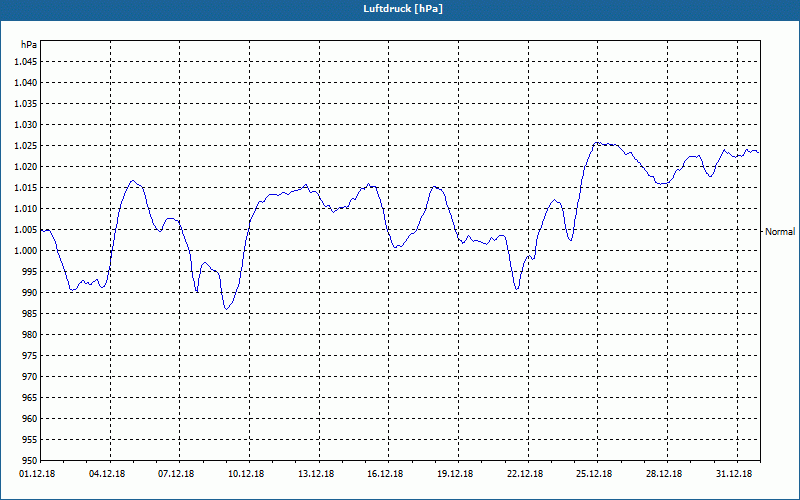The width and height of the screenshot is (800, 500).
Task: Select the 01.12.18 date label
Action: coord(37,474)
